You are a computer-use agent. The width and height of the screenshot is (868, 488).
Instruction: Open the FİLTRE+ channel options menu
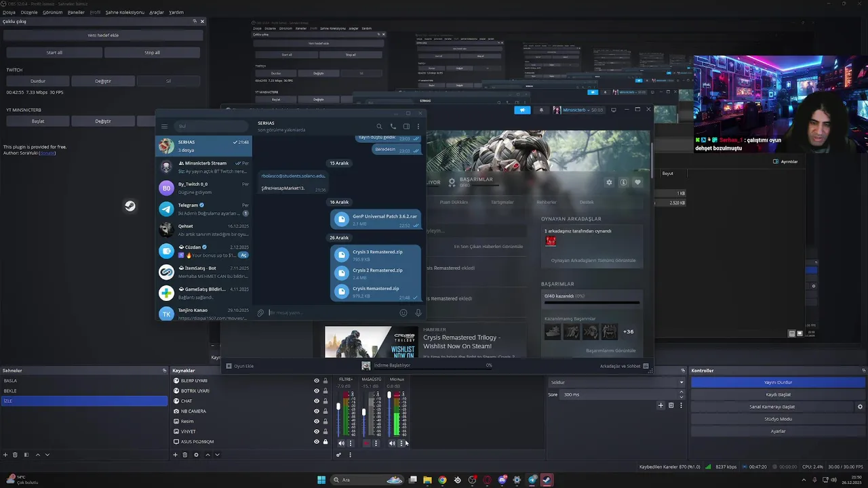tap(351, 443)
